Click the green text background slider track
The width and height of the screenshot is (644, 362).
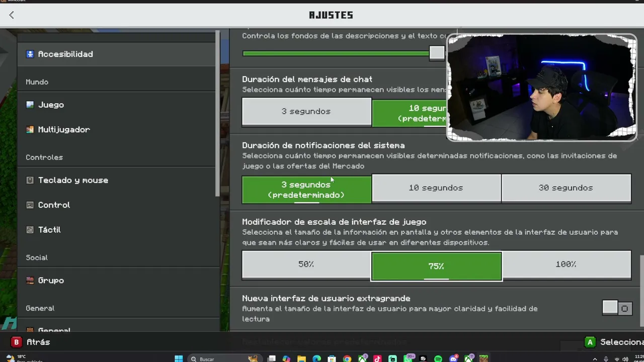pos(336,53)
